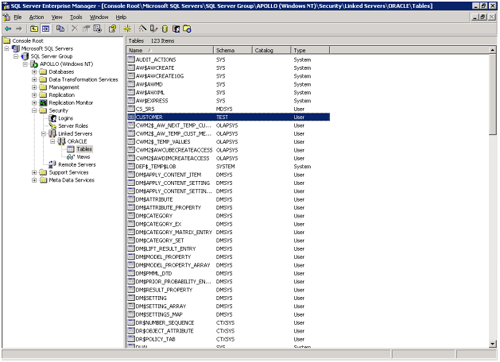
Task: Click the Replication Monitor node icon
Action: tap(43, 103)
